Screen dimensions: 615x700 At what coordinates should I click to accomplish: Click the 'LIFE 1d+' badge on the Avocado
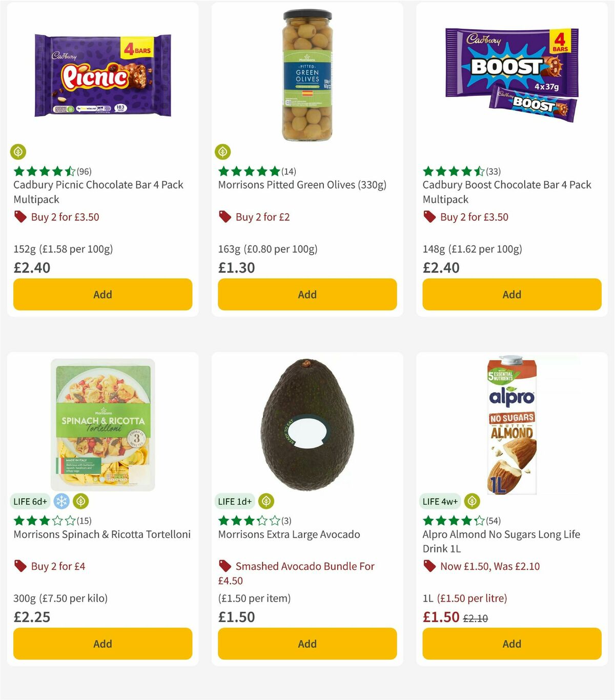tap(235, 501)
